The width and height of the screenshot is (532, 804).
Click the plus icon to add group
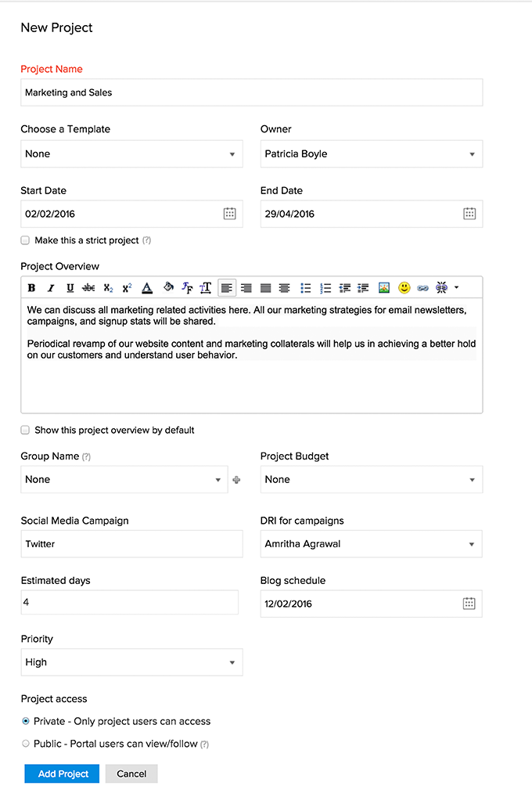click(236, 480)
